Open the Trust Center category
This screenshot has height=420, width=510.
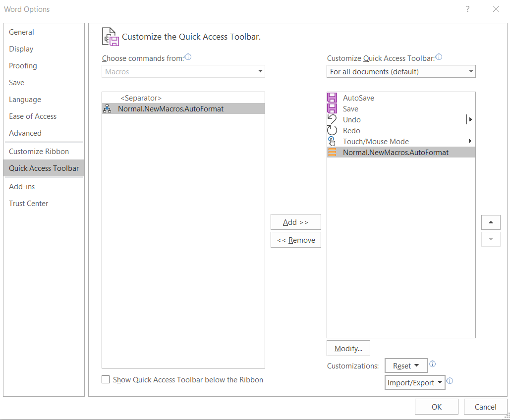pos(29,204)
